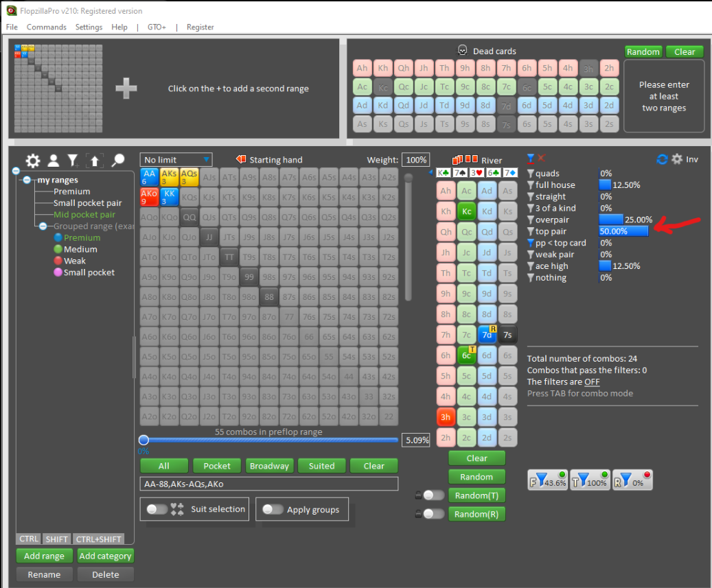Screen dimensions: 712x588
Task: Open the Commands menu
Action: coord(46,27)
